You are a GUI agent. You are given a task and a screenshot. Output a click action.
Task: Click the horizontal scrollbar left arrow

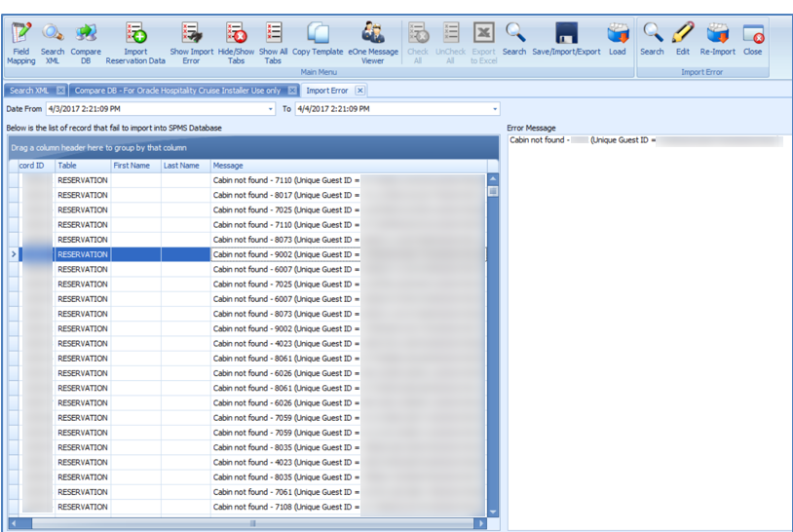[14, 523]
